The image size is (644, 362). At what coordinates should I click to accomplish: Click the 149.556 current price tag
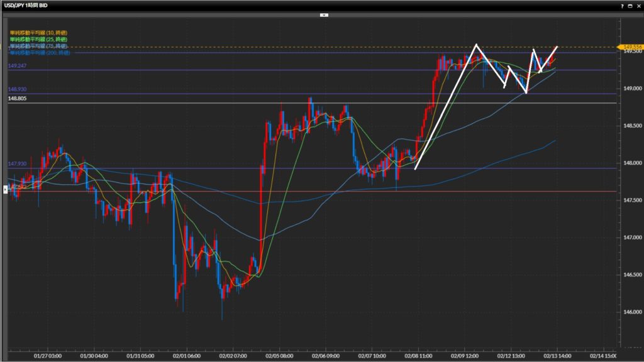point(630,47)
